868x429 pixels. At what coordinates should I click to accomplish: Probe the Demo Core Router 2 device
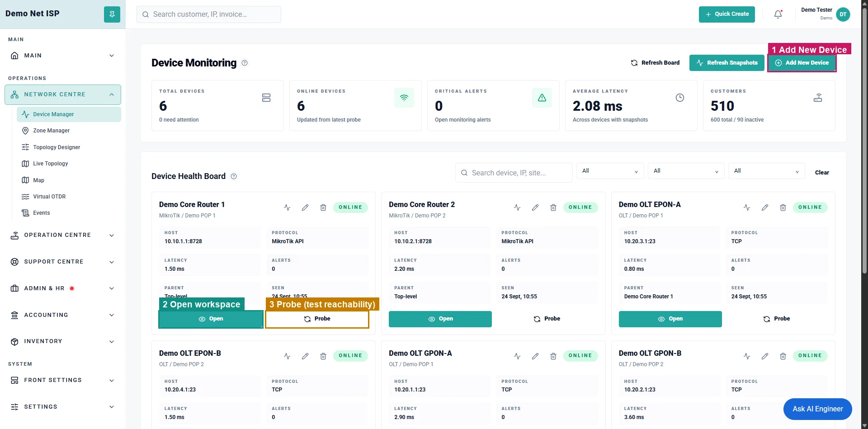547,319
